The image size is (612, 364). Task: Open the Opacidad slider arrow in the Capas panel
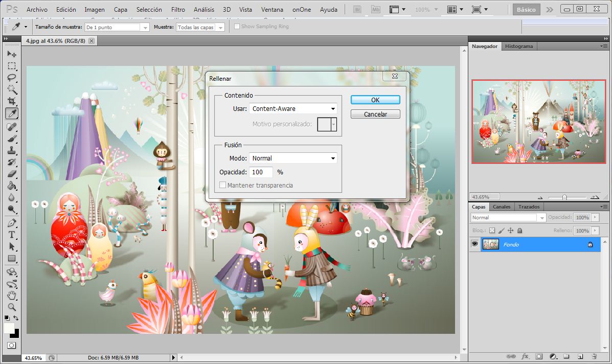point(595,217)
